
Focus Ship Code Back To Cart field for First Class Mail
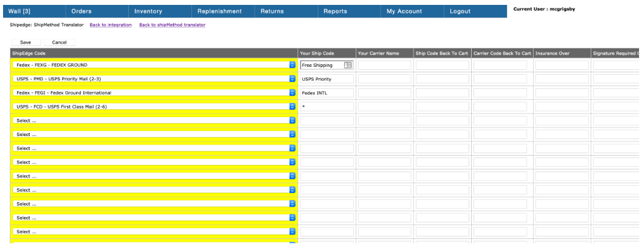click(442, 107)
